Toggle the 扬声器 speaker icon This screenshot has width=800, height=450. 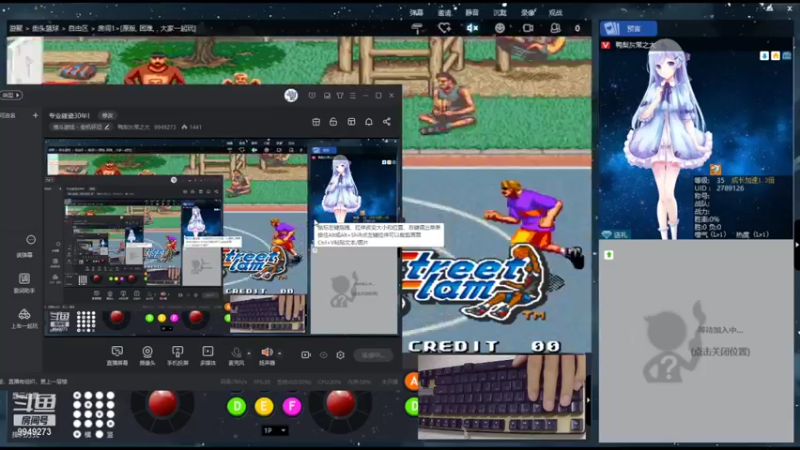pyautogui.click(x=266, y=355)
